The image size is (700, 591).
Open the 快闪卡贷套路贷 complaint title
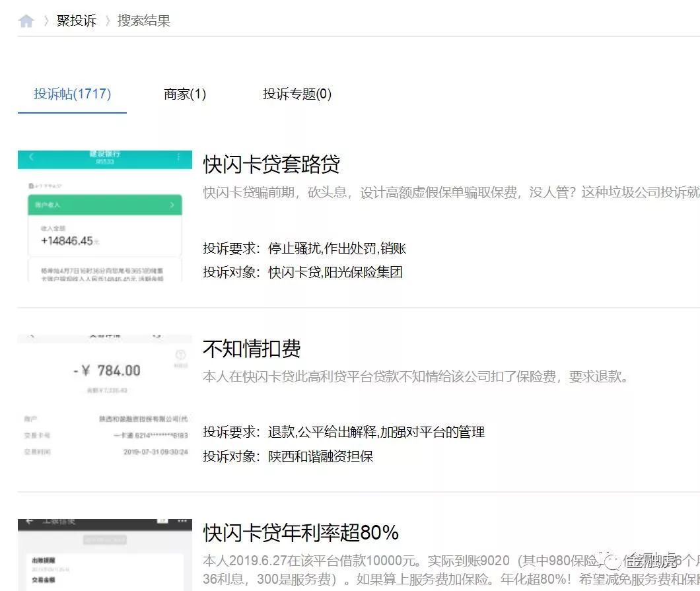click(x=271, y=164)
